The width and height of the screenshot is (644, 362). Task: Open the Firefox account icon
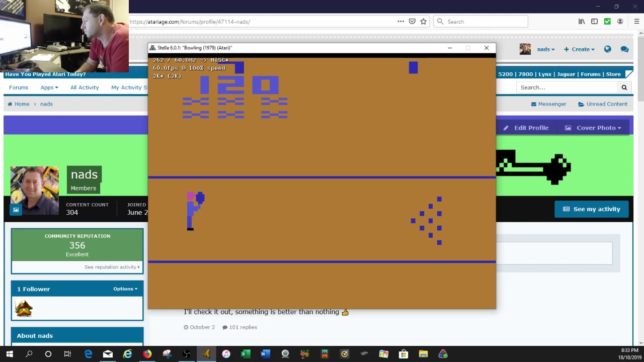pos(620,22)
